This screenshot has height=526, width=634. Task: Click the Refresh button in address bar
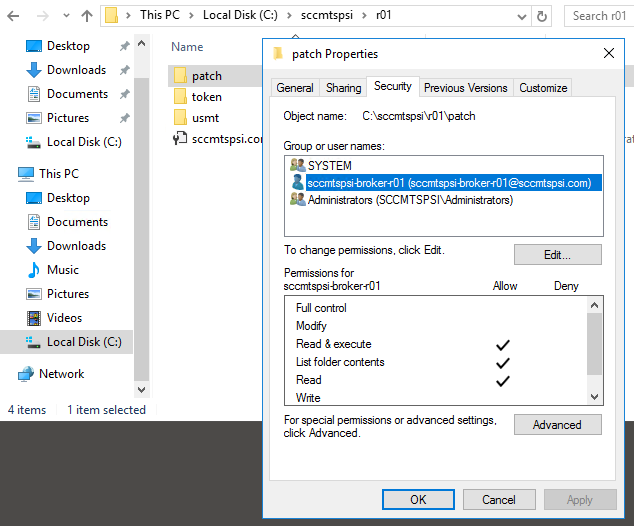tap(542, 16)
